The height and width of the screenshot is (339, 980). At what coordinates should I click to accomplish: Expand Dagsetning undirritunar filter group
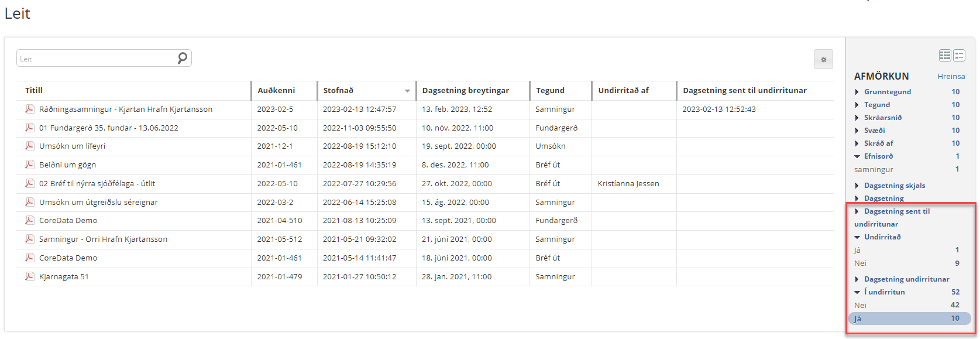click(906, 279)
